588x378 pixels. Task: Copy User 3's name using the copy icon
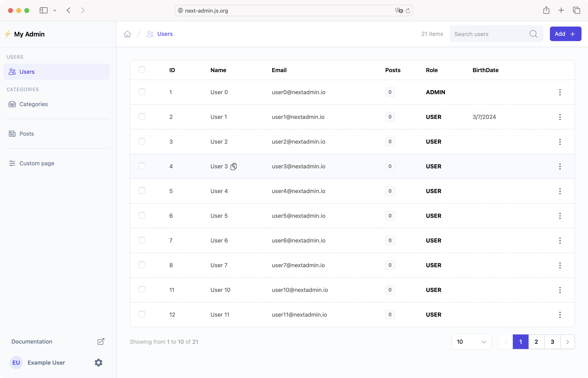[233, 167]
